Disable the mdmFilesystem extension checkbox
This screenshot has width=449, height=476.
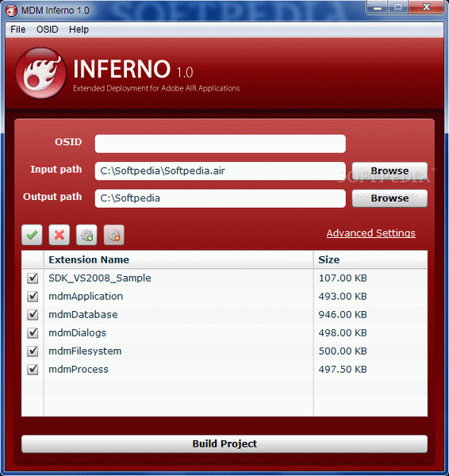pos(33,351)
